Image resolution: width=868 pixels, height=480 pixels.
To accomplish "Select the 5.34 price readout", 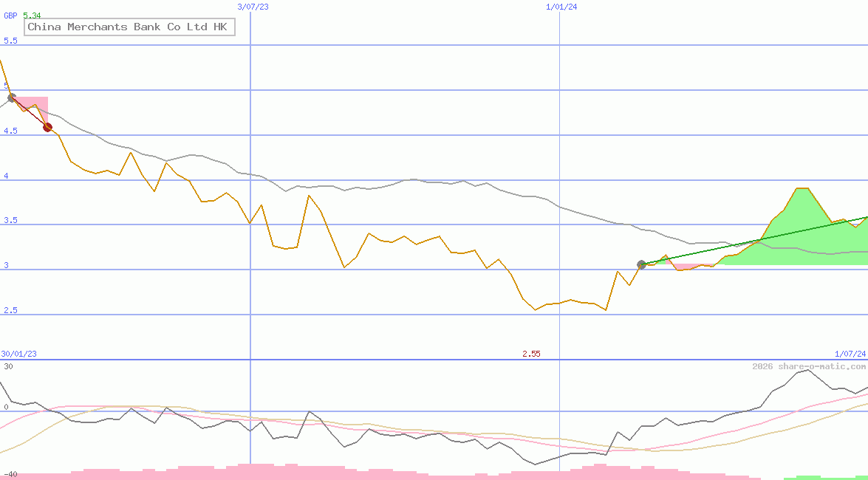I will [x=32, y=13].
